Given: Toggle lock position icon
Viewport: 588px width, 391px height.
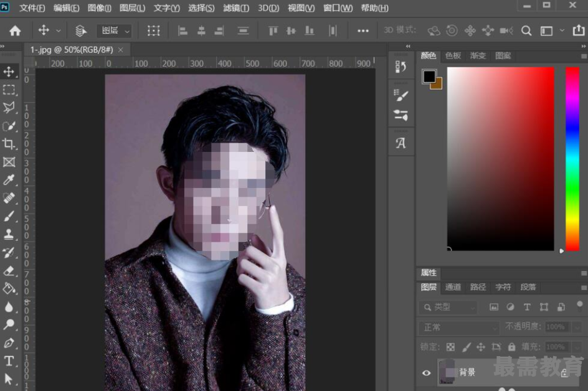Looking at the screenshot, I should click(481, 347).
